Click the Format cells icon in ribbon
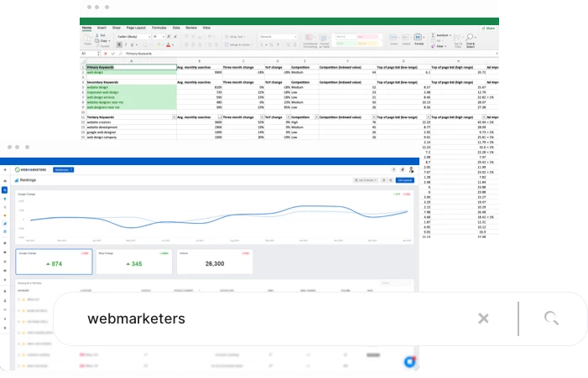This screenshot has width=588, height=378. 419,39
